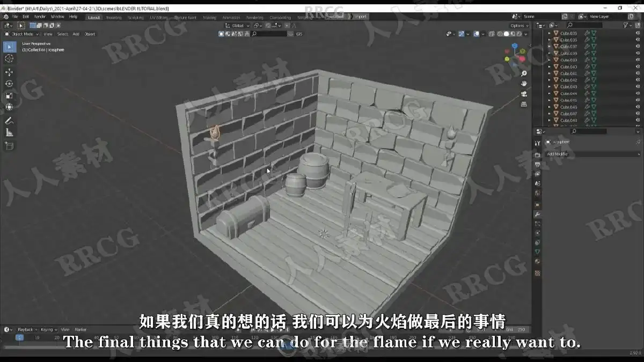Image resolution: width=644 pixels, height=362 pixels.
Task: Open the Particles properties tab
Action: coord(537,224)
